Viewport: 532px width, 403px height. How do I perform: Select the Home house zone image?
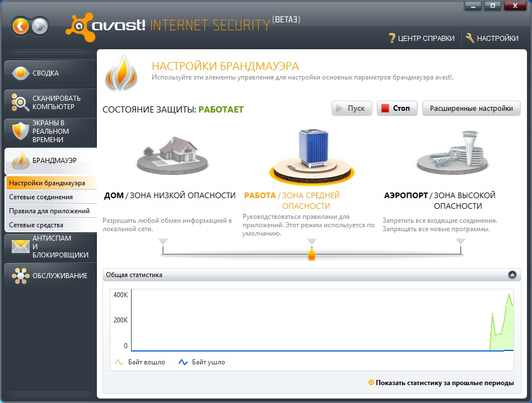click(x=172, y=155)
